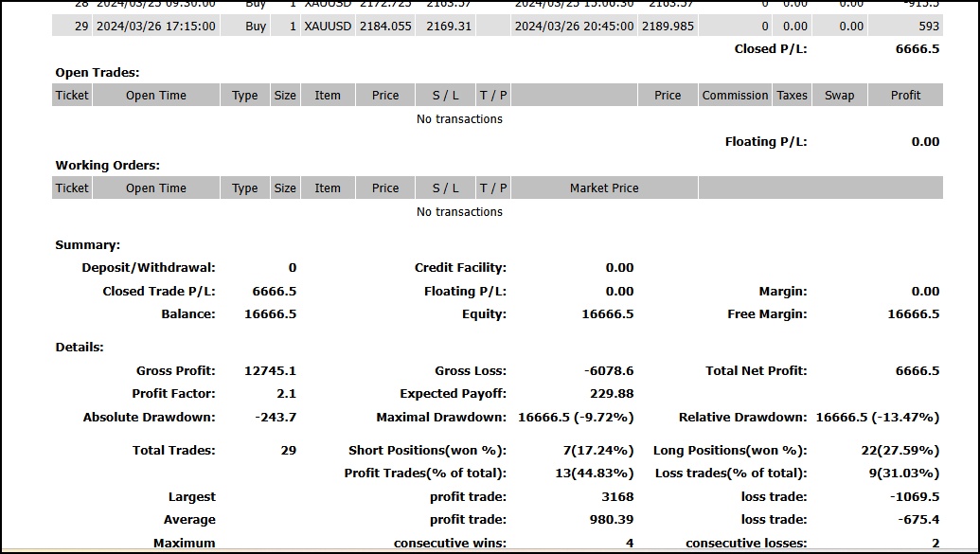Click the Market Price column header
This screenshot has width=980, height=554.
604,188
